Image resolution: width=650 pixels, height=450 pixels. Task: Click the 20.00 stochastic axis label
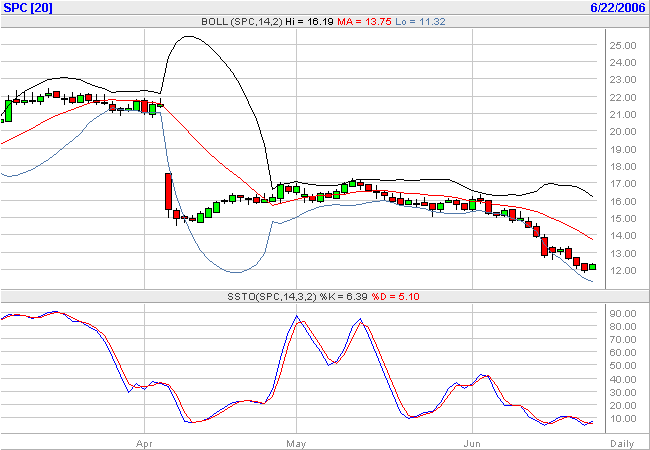click(623, 405)
